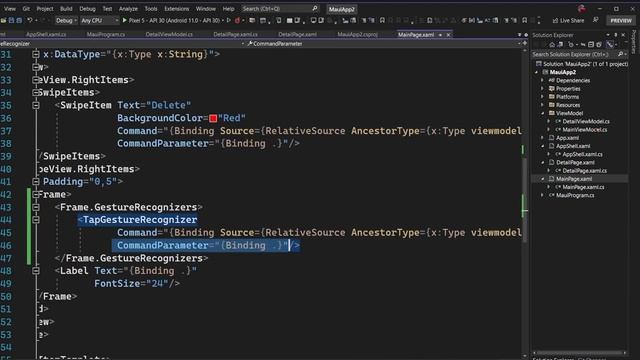The width and height of the screenshot is (640, 360).
Task: Click the Solution Explorer Home icon
Action: 552,44
